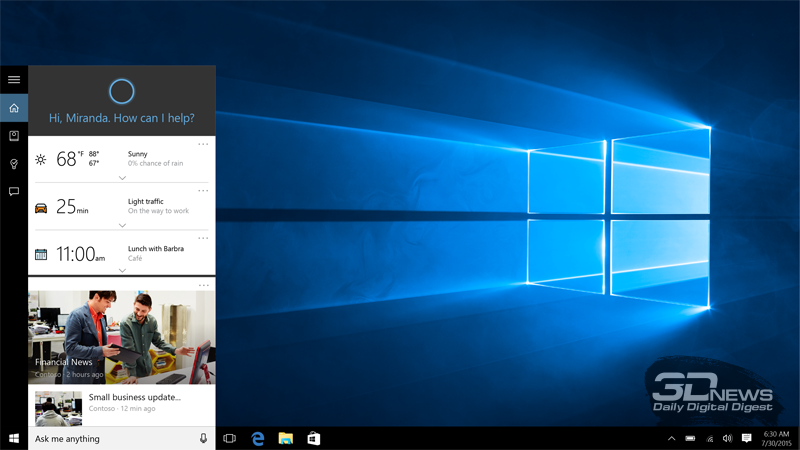Show hidden system tray icons

[671, 438]
